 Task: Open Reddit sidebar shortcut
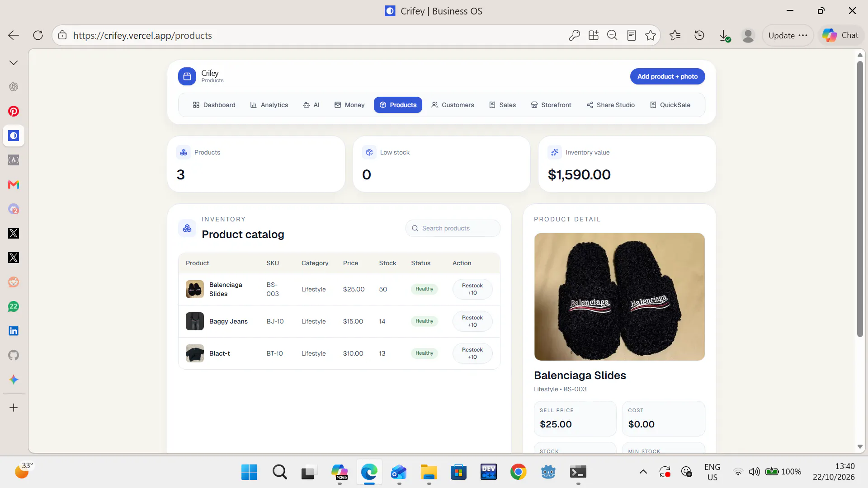point(14,282)
